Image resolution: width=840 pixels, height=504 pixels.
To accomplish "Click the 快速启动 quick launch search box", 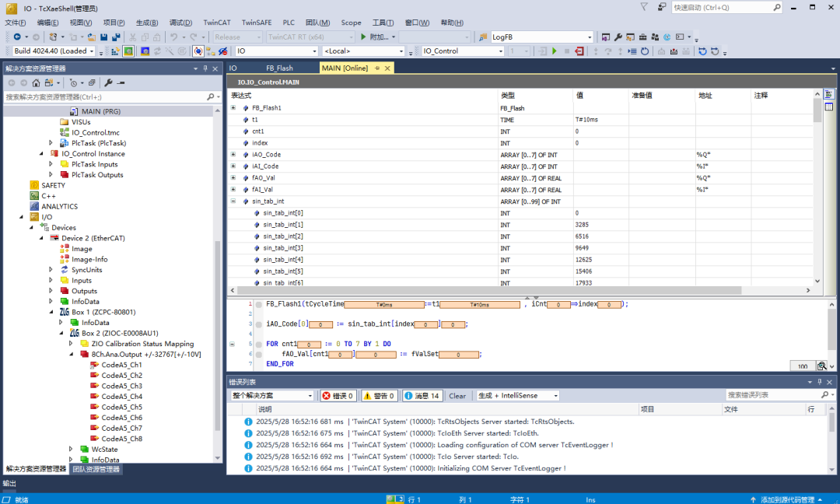I will click(727, 8).
